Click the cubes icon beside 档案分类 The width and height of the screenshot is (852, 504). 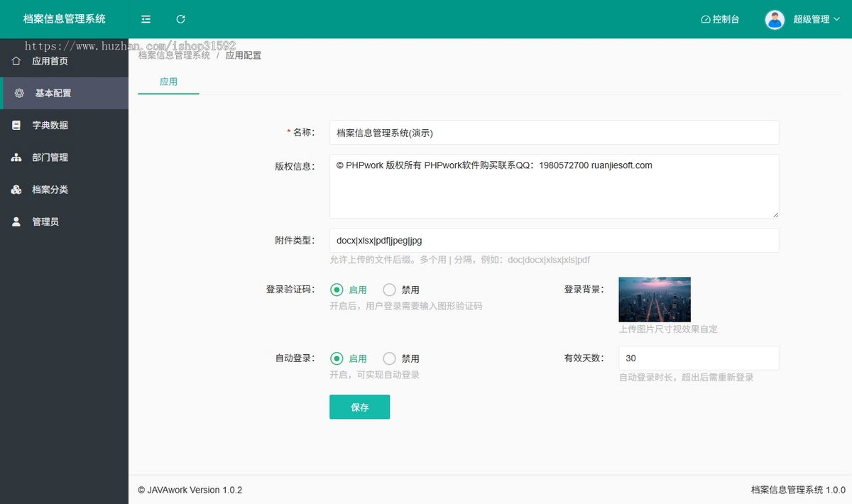pyautogui.click(x=16, y=190)
